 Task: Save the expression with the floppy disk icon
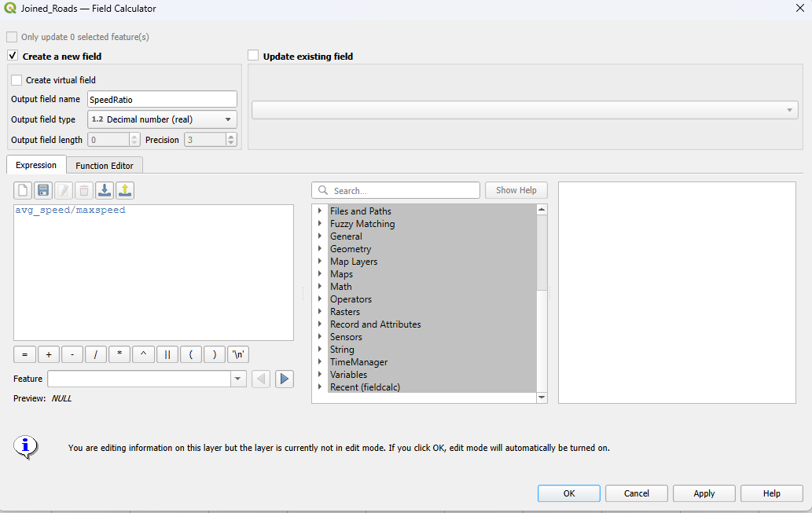pos(43,190)
